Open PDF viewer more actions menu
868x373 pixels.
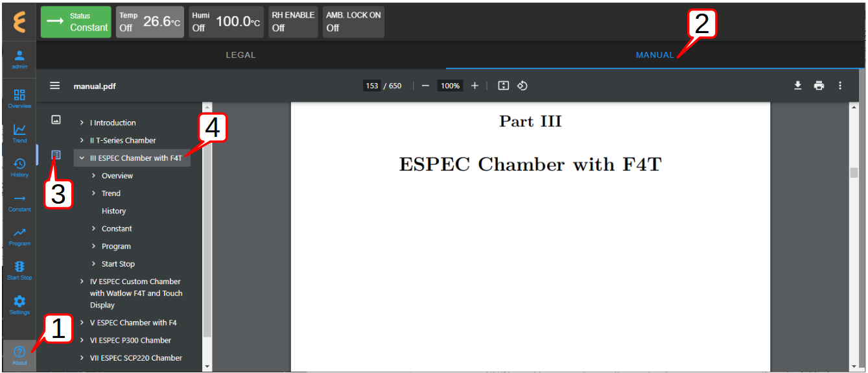840,86
